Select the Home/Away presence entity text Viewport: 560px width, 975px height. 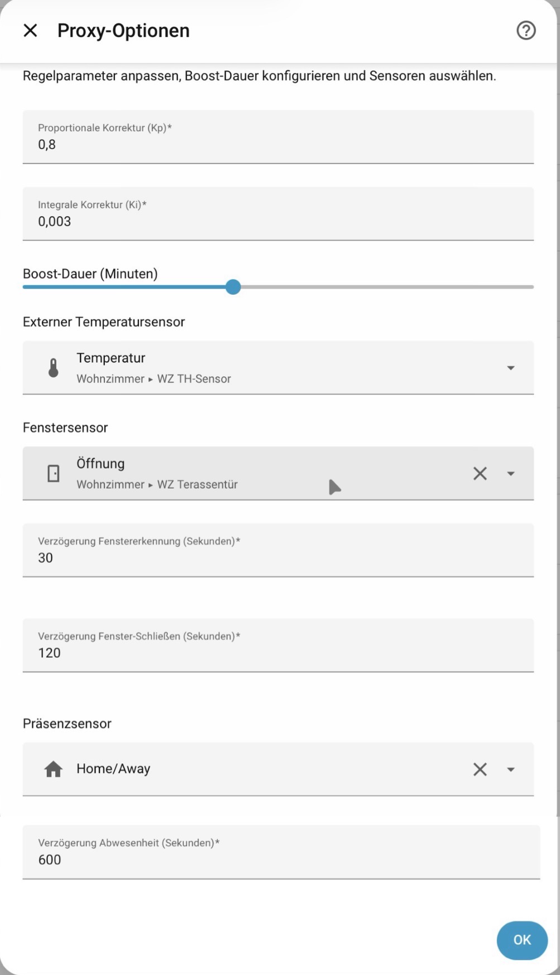[113, 769]
